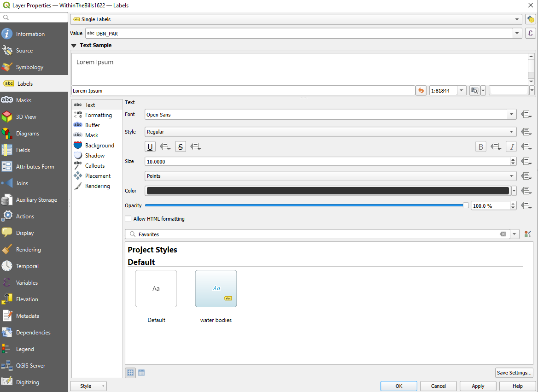
Task: Toggle strikethrough text formatting
Action: tap(180, 146)
